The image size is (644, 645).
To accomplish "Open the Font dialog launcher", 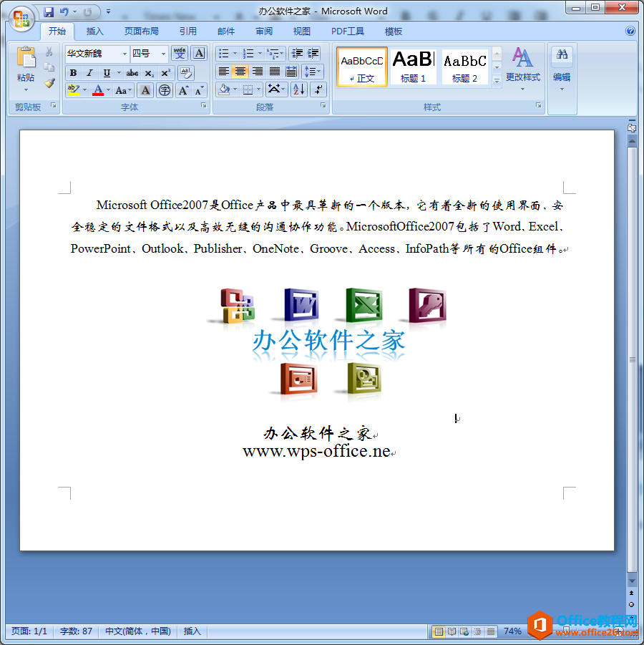I will coord(203,106).
